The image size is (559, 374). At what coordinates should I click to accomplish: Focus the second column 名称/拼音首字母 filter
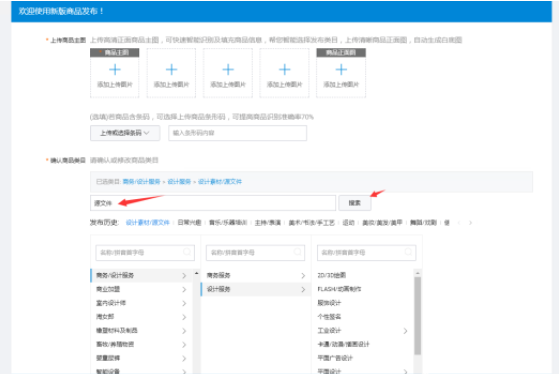[256, 252]
